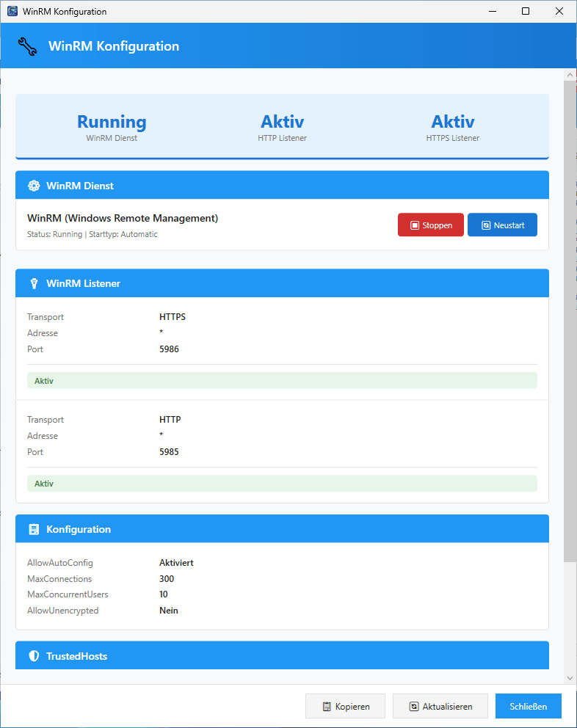Restart the service with Neustart button
This screenshot has height=728, width=577.
tap(502, 225)
